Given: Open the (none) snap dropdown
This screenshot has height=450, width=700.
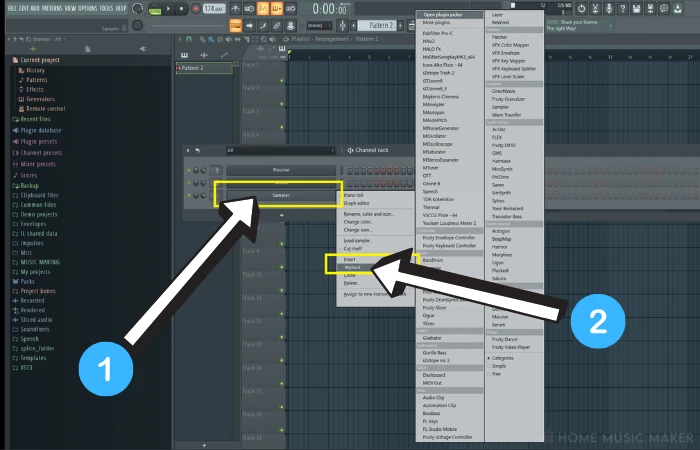Looking at the screenshot, I should (x=319, y=25).
